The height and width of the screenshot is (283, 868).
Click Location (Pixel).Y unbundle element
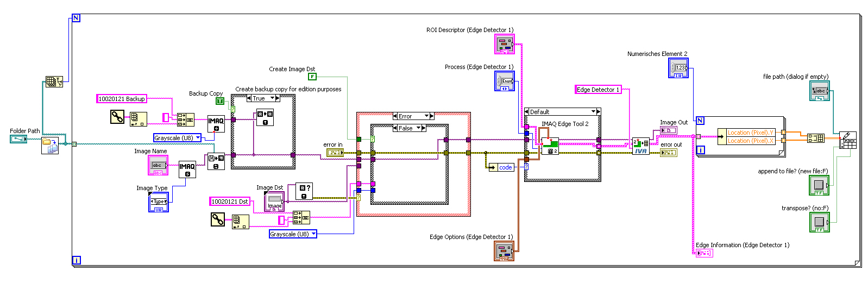(x=751, y=132)
